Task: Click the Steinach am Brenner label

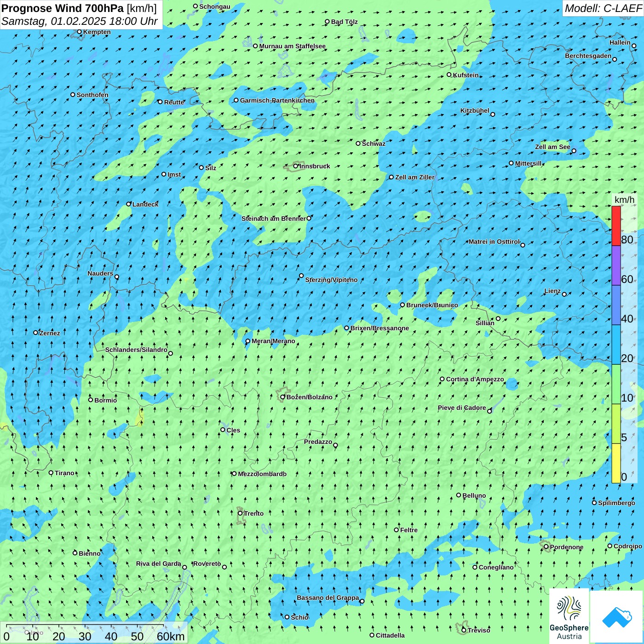Action: pyautogui.click(x=274, y=218)
